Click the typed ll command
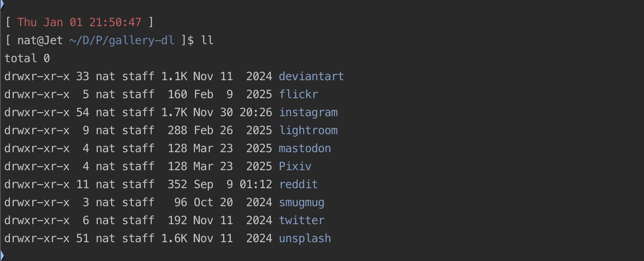 point(207,40)
